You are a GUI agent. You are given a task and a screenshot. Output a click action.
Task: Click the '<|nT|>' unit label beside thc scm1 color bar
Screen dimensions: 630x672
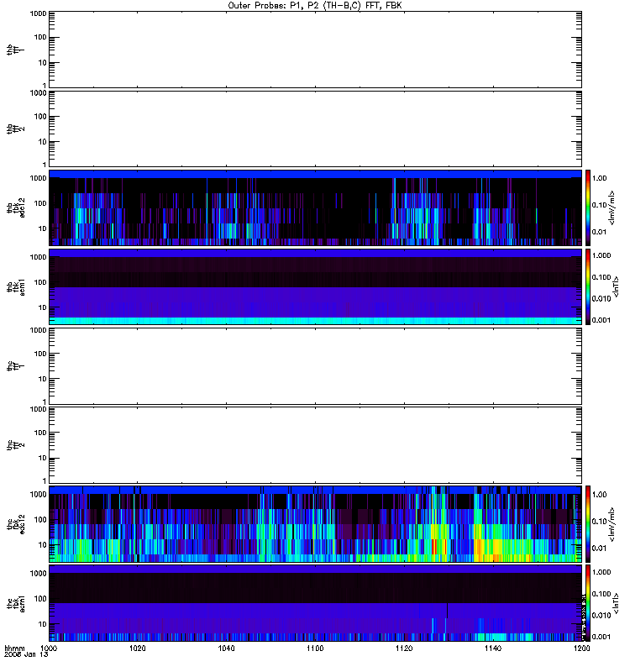(x=616, y=604)
